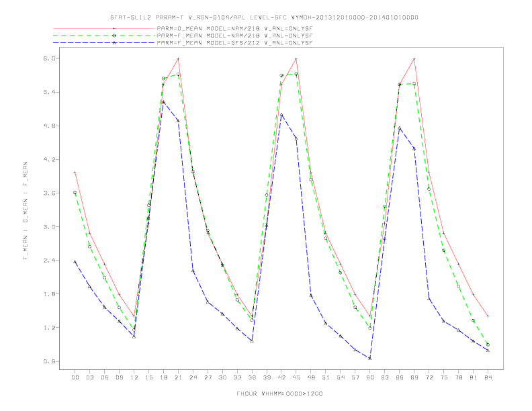Screen dimensions: 532x411
Task: Click the x-axis tick label 21
Action: pos(178,377)
